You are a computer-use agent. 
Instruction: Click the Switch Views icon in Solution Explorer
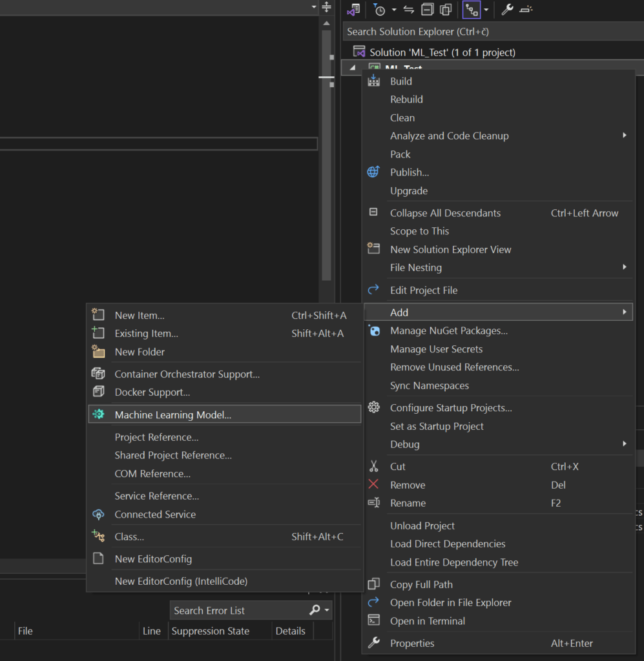[353, 10]
